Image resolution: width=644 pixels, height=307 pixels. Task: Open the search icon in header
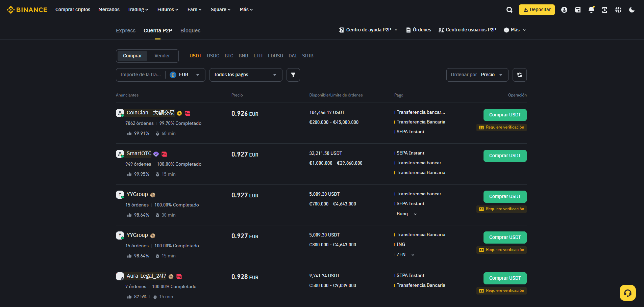510,10
